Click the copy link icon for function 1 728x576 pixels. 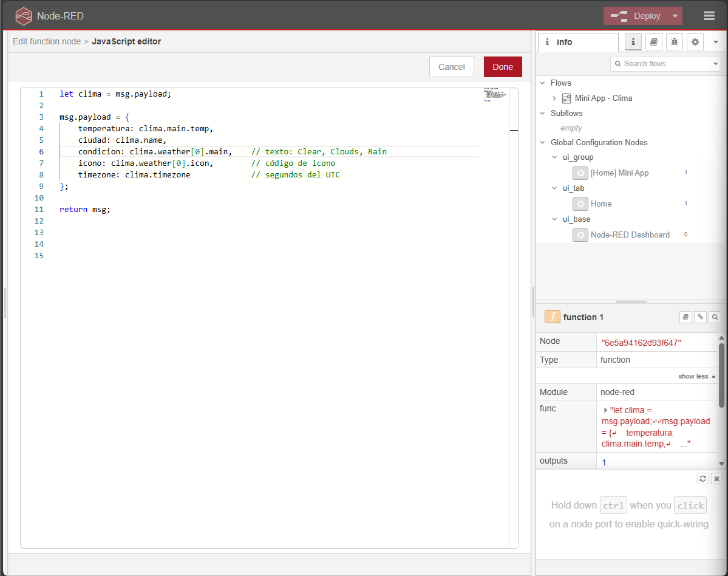click(700, 317)
